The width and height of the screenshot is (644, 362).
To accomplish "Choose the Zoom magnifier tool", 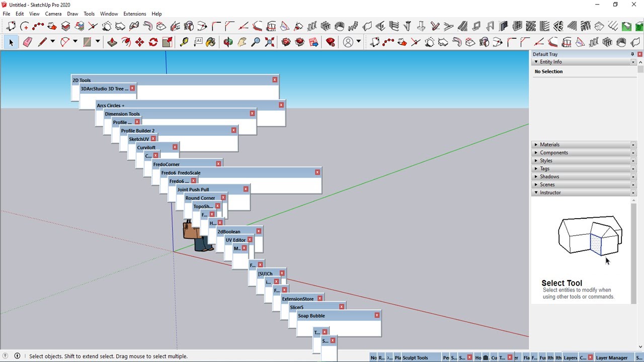I will [256, 42].
